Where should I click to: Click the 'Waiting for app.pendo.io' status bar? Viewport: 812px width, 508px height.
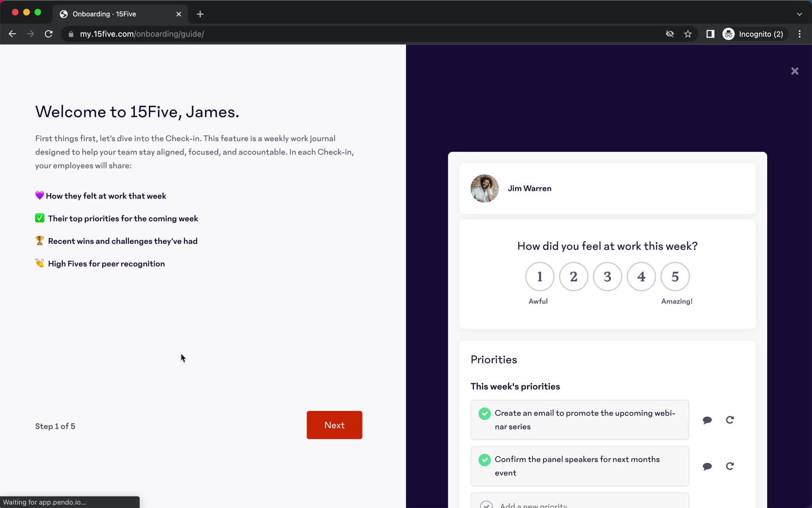(x=70, y=502)
